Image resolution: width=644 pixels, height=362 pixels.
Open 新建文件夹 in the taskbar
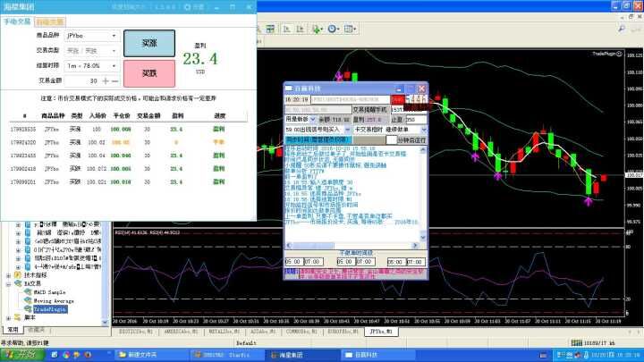pyautogui.click(x=145, y=355)
